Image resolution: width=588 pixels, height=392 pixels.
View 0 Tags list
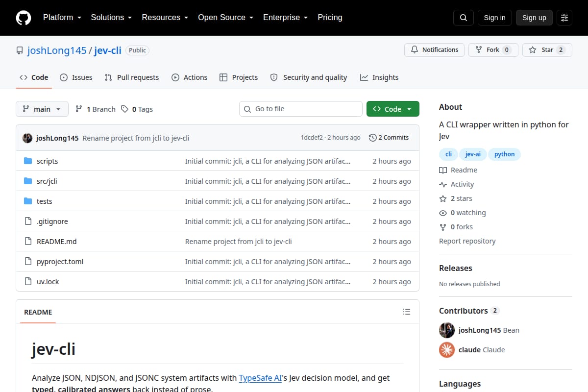[x=137, y=109]
